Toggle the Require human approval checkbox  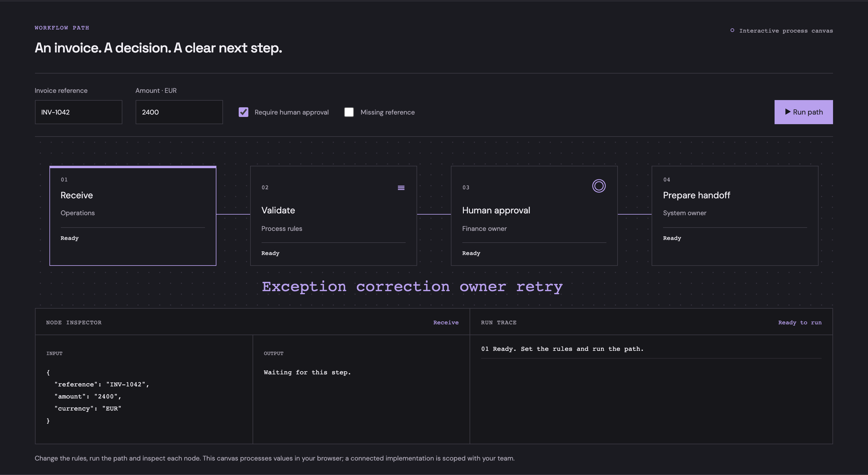point(243,112)
